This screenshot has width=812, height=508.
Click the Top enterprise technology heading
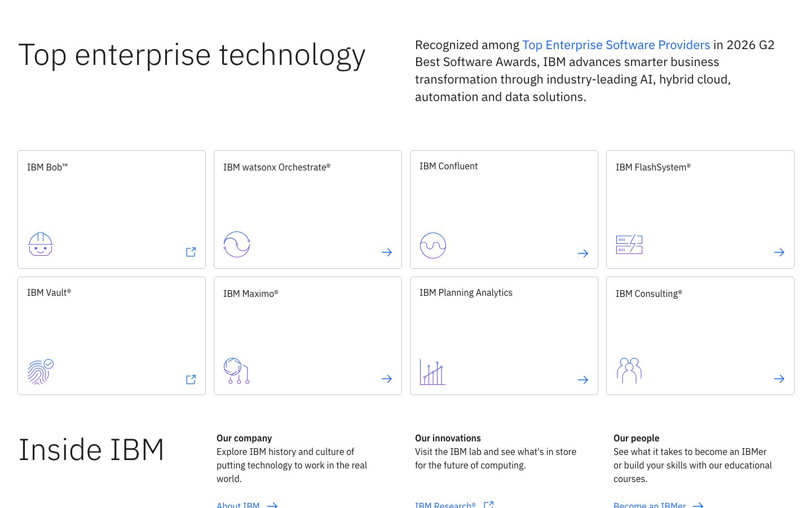pos(192,55)
